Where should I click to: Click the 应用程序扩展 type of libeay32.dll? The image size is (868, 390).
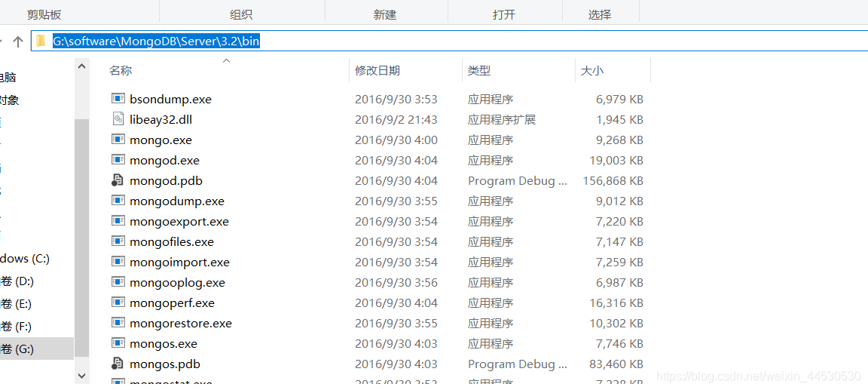(502, 120)
